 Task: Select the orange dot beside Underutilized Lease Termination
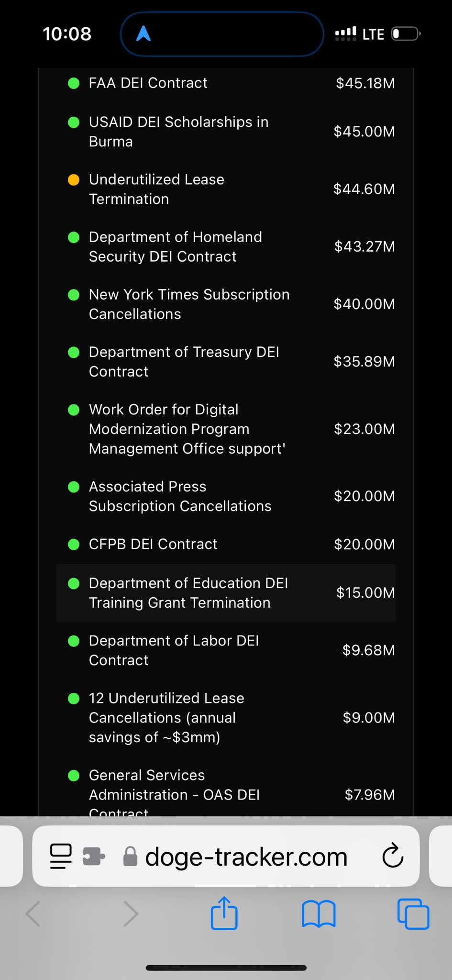[74, 180]
